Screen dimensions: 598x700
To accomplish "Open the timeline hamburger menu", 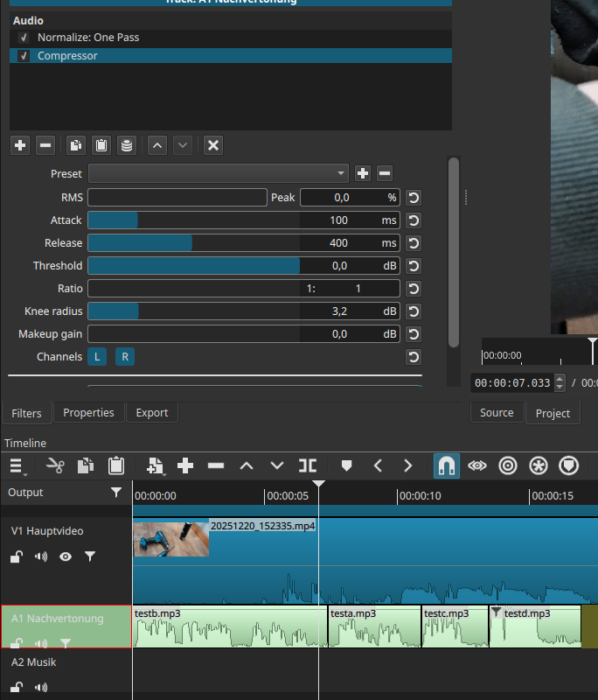I will pyautogui.click(x=17, y=465).
